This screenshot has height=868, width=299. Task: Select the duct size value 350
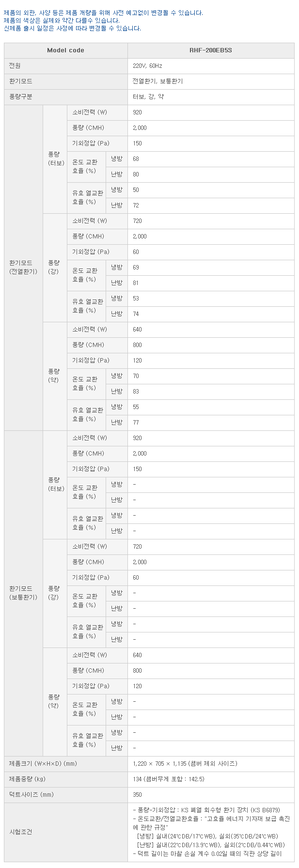point(138,795)
